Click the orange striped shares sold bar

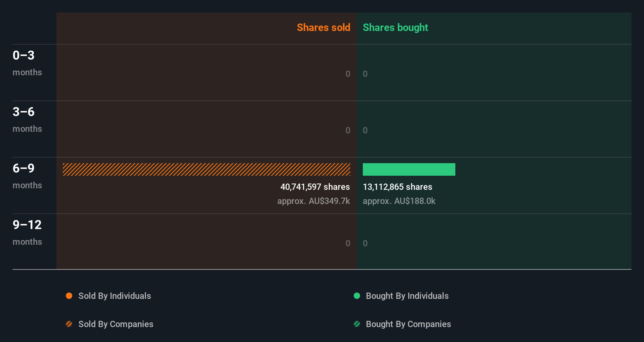[206, 169]
